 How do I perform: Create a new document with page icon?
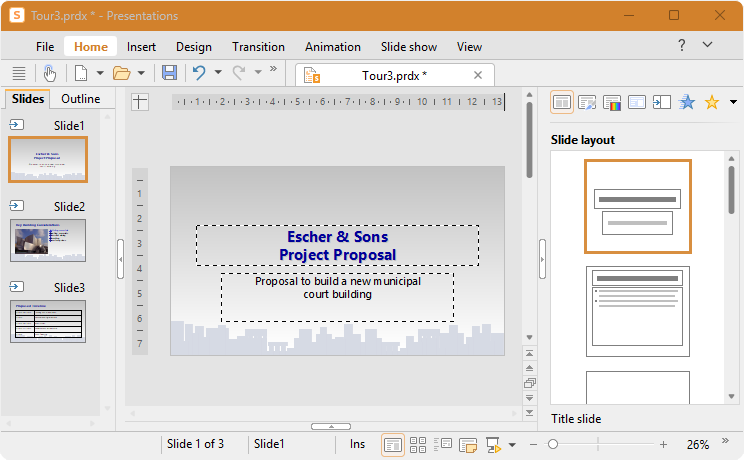click(x=81, y=73)
